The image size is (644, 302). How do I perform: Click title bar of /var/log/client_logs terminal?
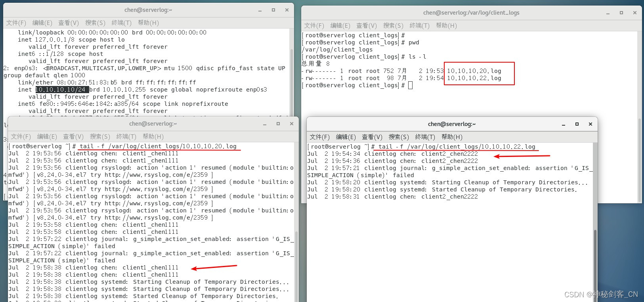click(471, 13)
